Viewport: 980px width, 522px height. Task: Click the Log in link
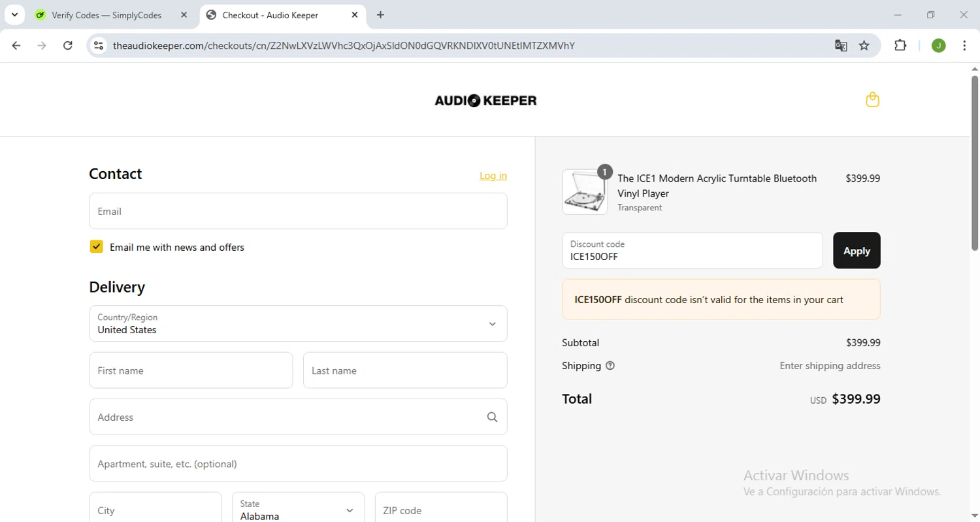(493, 175)
